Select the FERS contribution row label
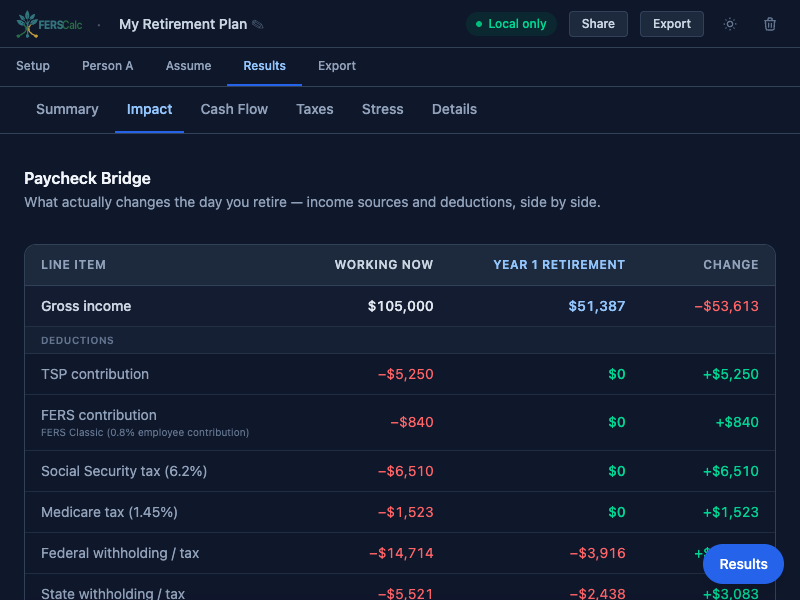The height and width of the screenshot is (600, 800). pyautogui.click(x=99, y=415)
